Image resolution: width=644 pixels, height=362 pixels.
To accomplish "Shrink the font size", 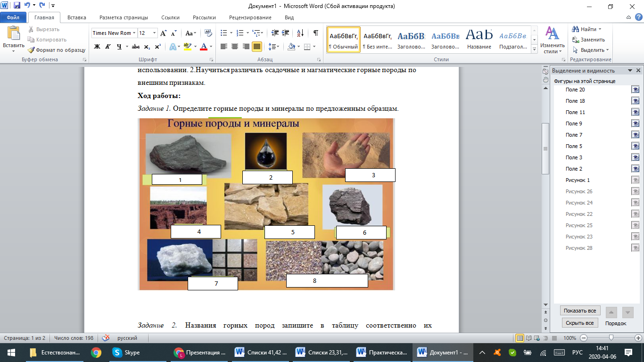I will pyautogui.click(x=174, y=33).
